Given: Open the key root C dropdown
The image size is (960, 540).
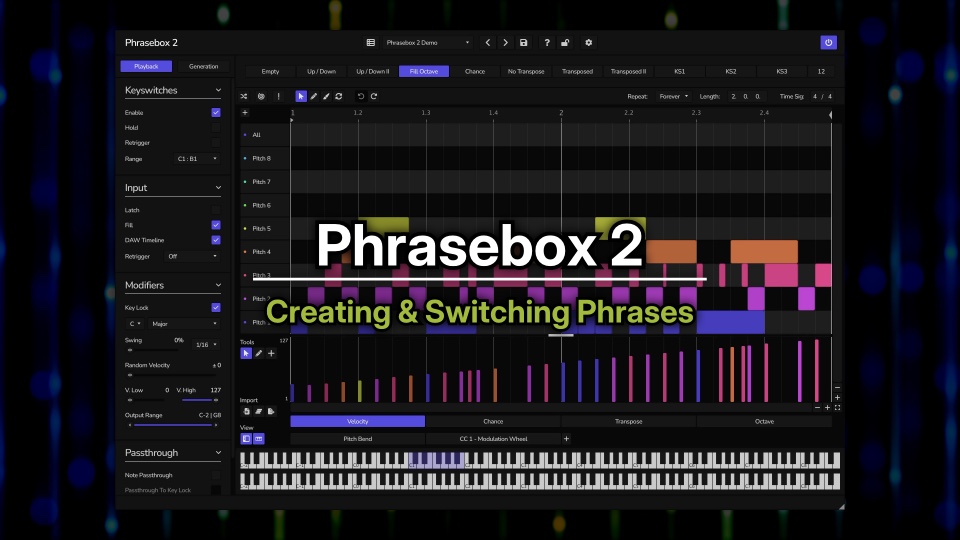Looking at the screenshot, I should (x=135, y=324).
